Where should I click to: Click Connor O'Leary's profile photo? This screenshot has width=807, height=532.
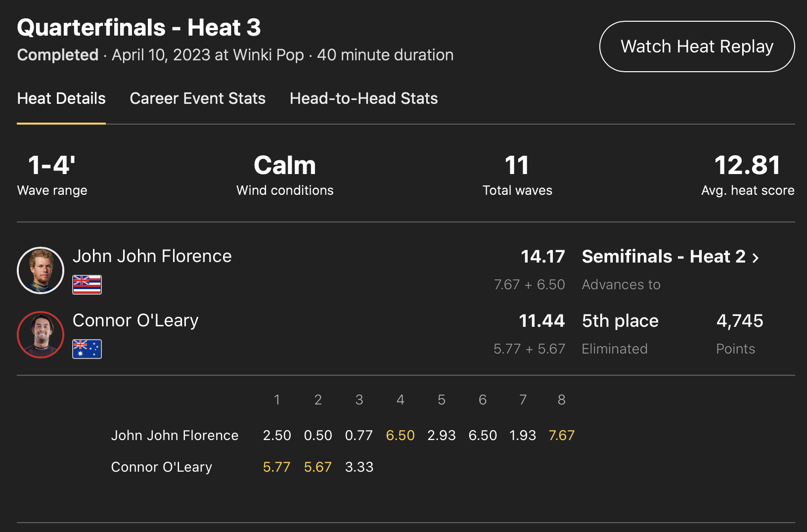pos(41,335)
